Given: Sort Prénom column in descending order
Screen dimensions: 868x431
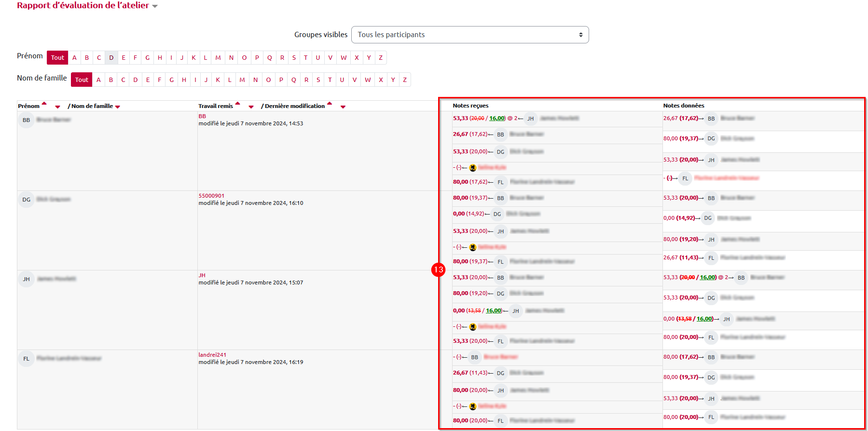Looking at the screenshot, I should click(57, 107).
